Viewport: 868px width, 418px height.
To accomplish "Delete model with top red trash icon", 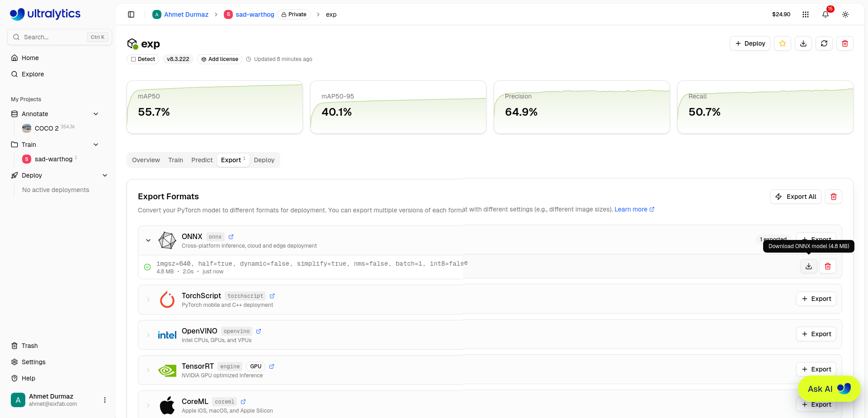I will [x=845, y=43].
